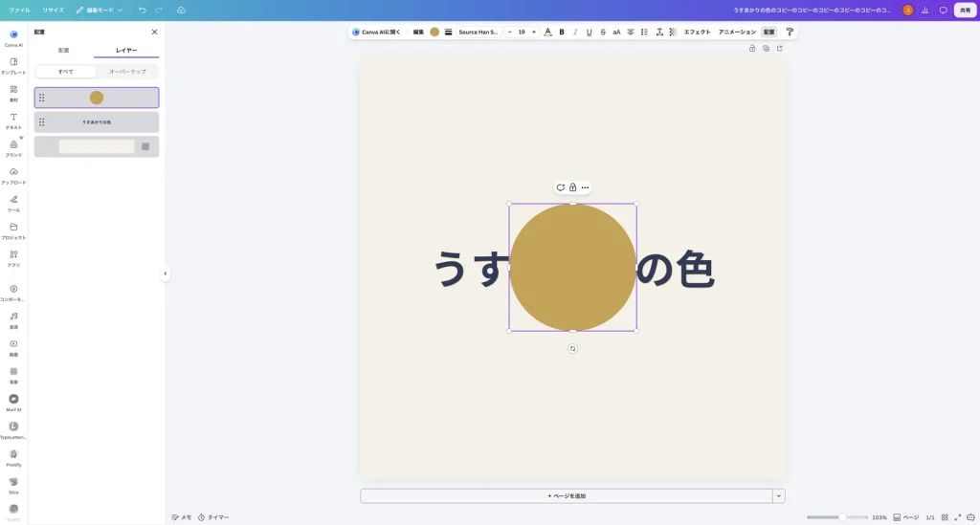Open the 編集モード editing mode dropdown
This screenshot has height=525, width=980.
click(100, 10)
